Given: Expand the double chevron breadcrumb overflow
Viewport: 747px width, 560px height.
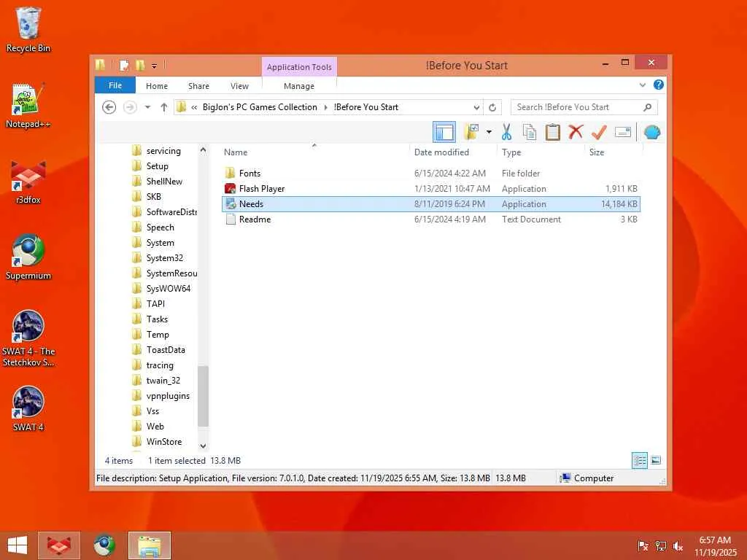Looking at the screenshot, I should pos(194,108).
